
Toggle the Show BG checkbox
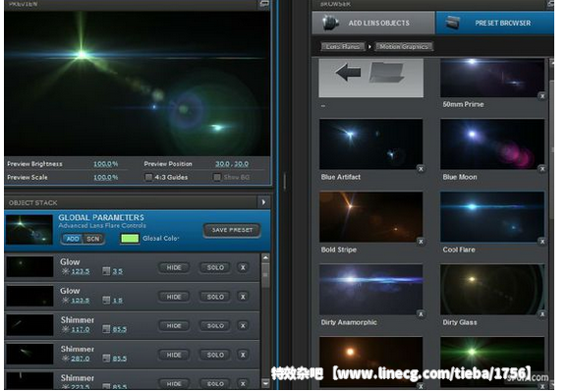coord(216,177)
